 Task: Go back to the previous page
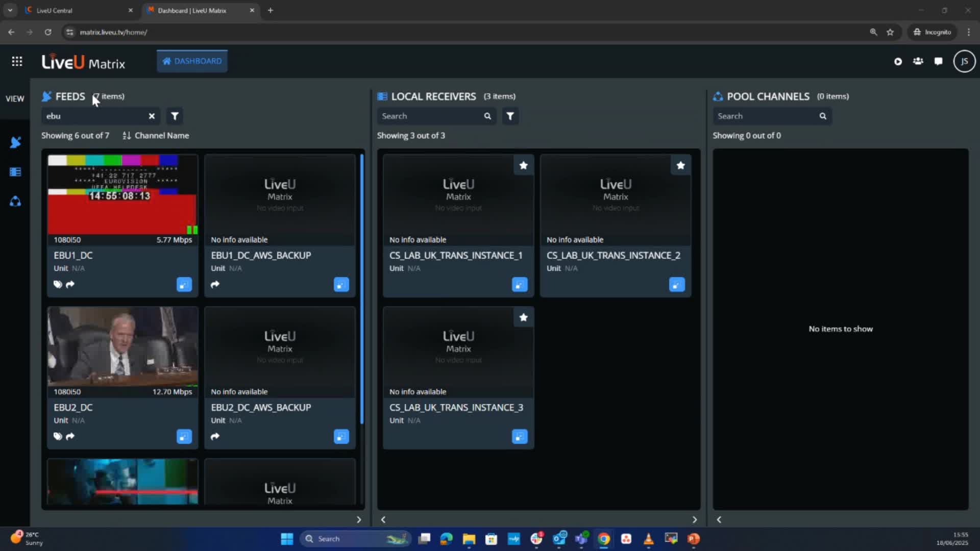point(11,32)
